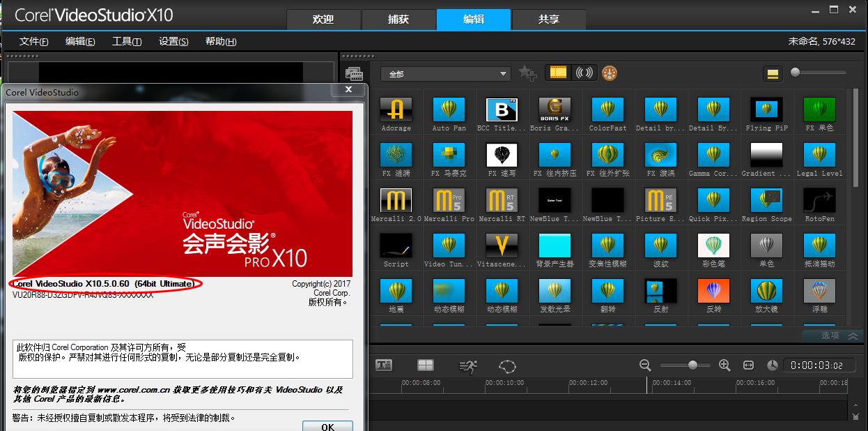The width and height of the screenshot is (868, 431).
Task: Close the Corel VideoStudio About dialog
Action: (348, 89)
